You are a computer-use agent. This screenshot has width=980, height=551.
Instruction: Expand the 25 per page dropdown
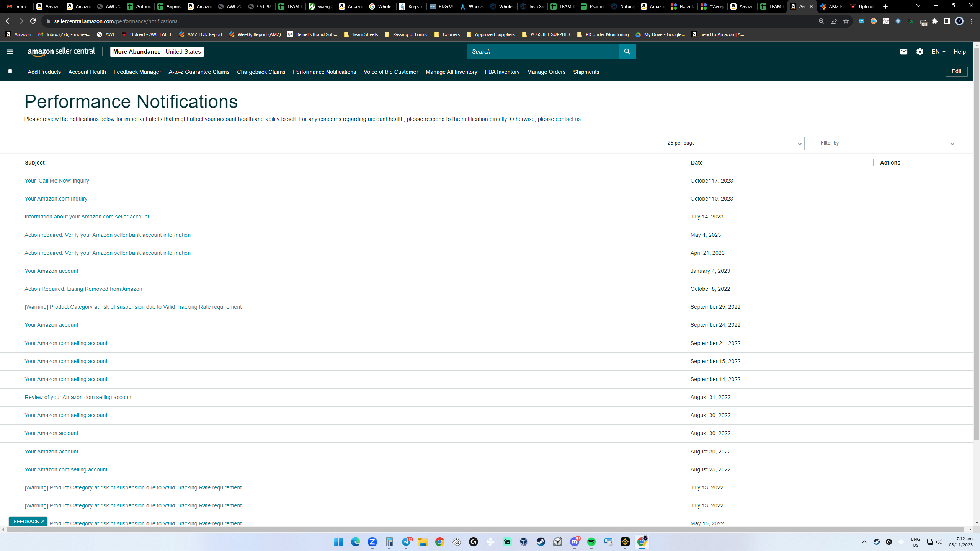pyautogui.click(x=734, y=143)
